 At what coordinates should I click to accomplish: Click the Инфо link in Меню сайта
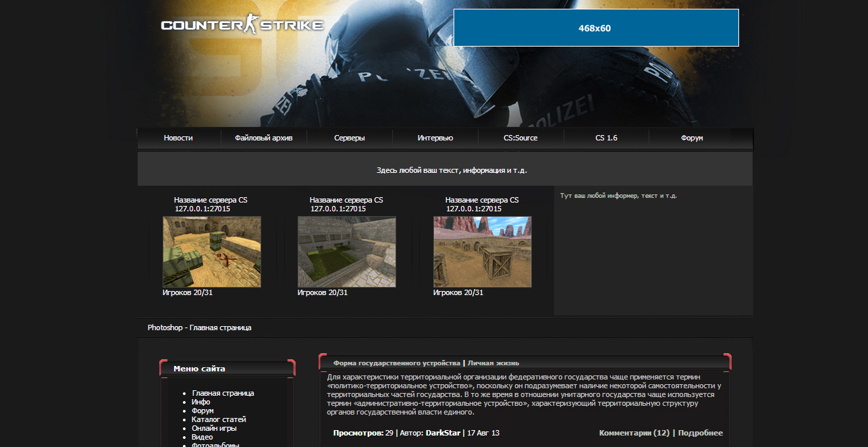click(200, 401)
